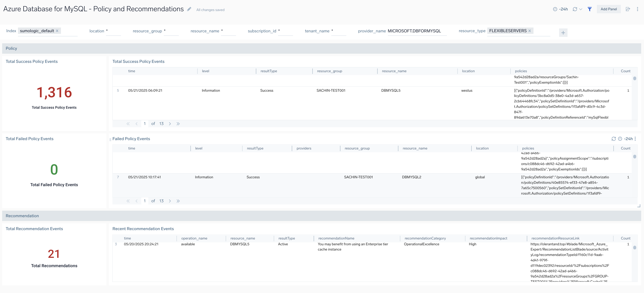Open Failed Policy Events panel time range
The height and width of the screenshot is (293, 644).
click(625, 139)
